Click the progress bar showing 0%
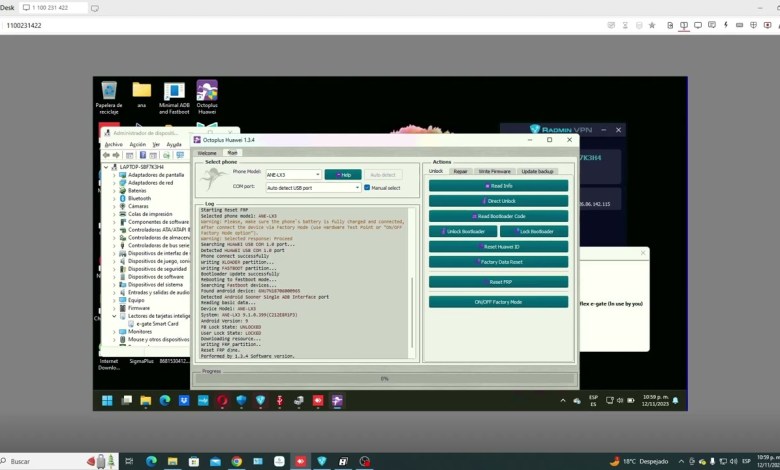This screenshot has height=470, width=780. click(x=384, y=379)
